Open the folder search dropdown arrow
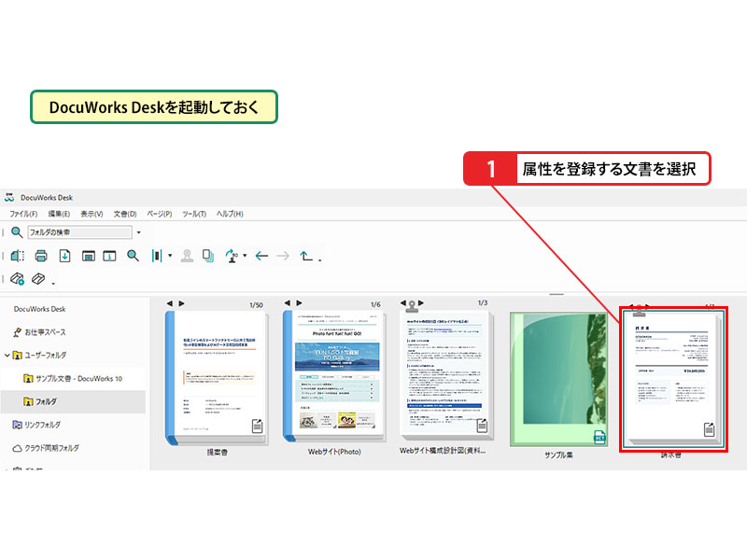The height and width of the screenshot is (560, 747). point(138,232)
